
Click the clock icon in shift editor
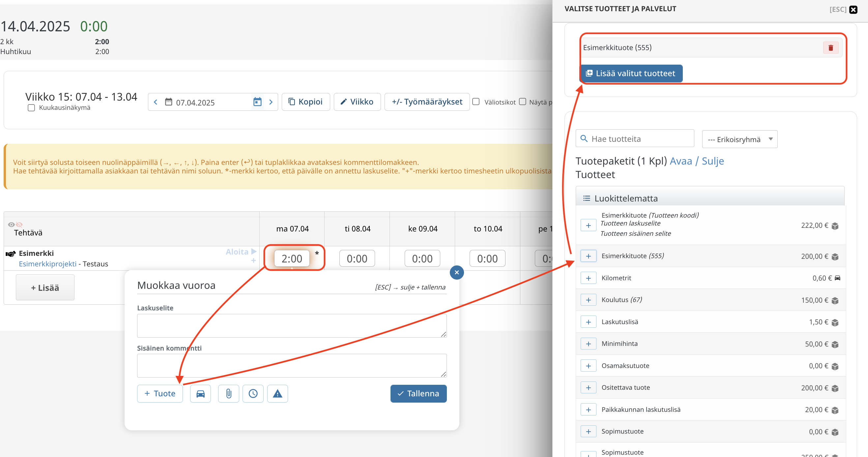coord(253,394)
